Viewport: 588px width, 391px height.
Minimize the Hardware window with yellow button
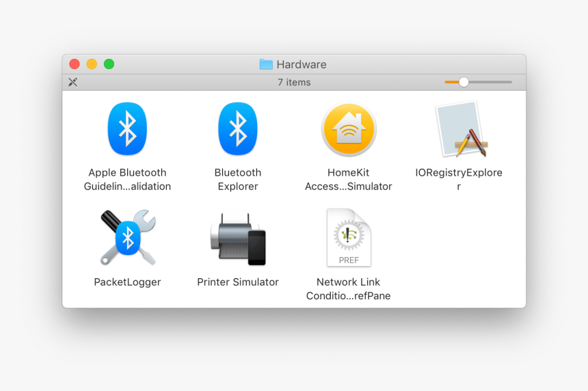(x=92, y=64)
